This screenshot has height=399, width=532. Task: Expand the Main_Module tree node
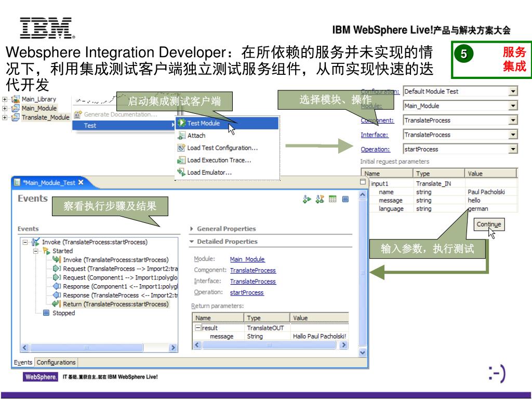pos(5,109)
